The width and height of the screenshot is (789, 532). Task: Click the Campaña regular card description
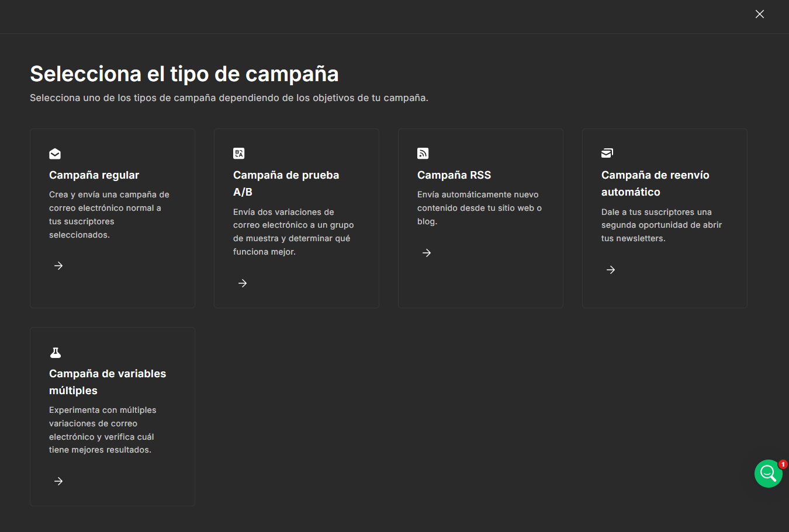pyautogui.click(x=109, y=214)
